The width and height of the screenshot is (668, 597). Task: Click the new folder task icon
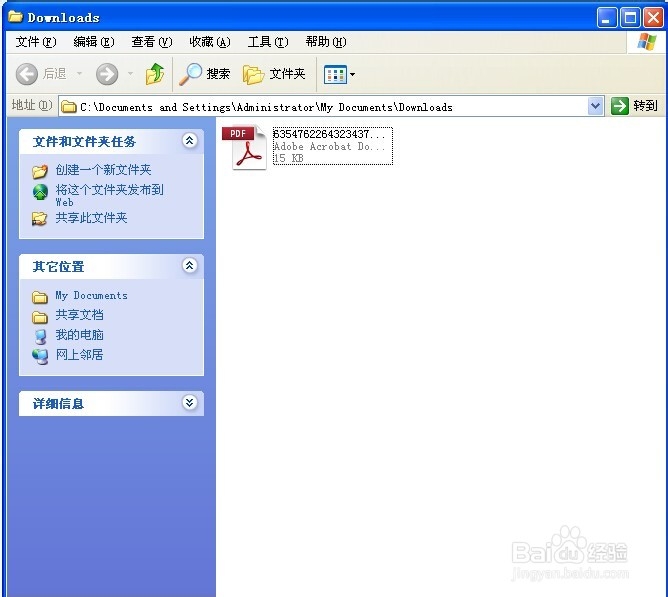[x=40, y=171]
